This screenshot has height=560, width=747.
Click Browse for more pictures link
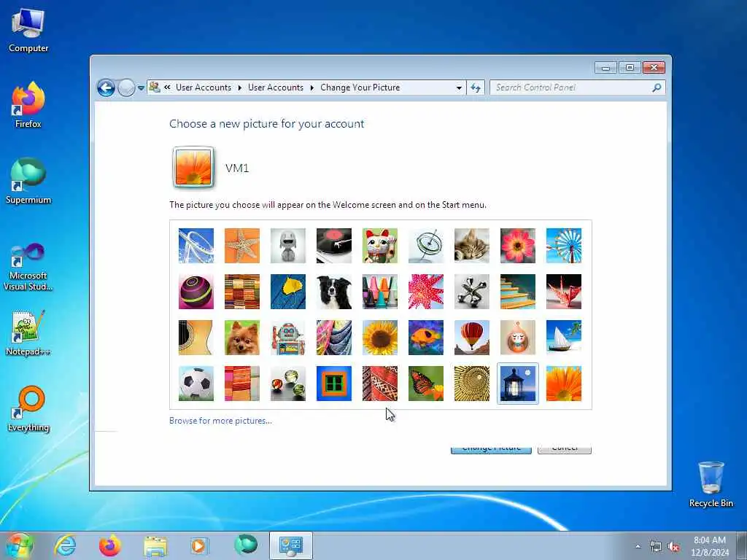click(220, 421)
